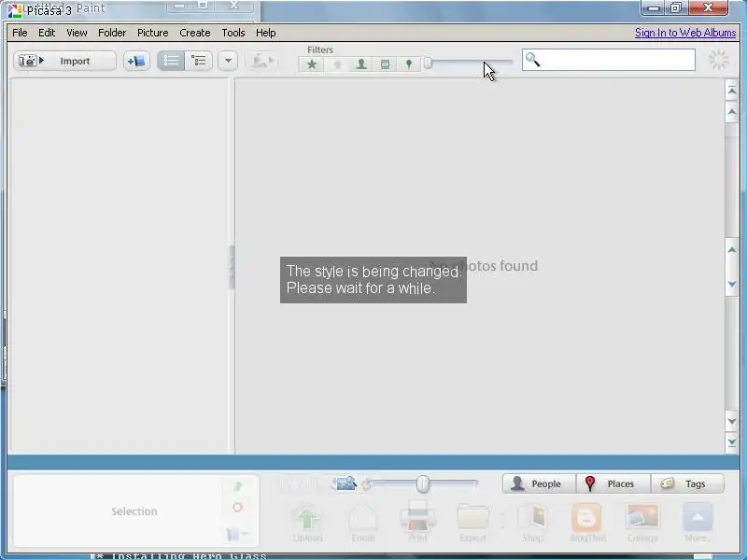Open the Edit menu
This screenshot has height=560, width=747.
47,33
